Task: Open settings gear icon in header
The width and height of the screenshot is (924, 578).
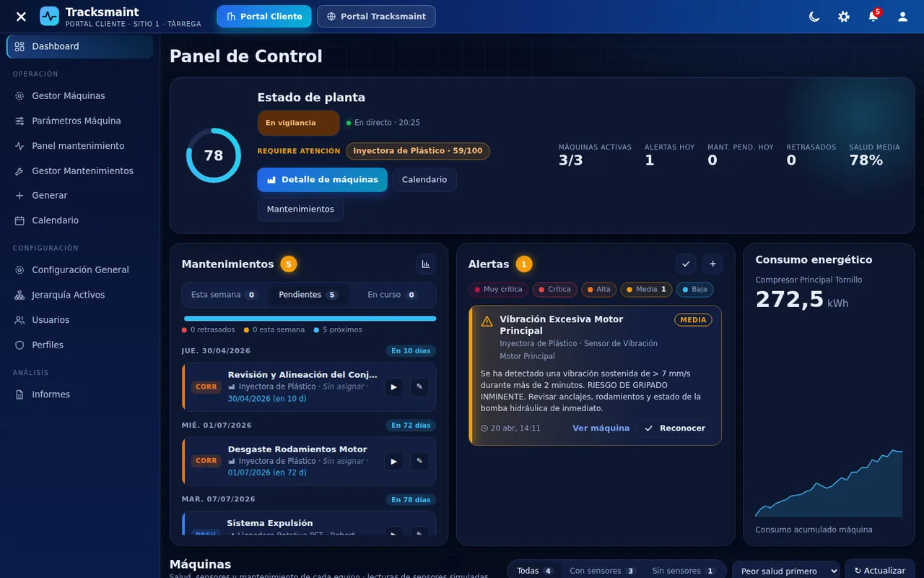Action: (x=844, y=17)
